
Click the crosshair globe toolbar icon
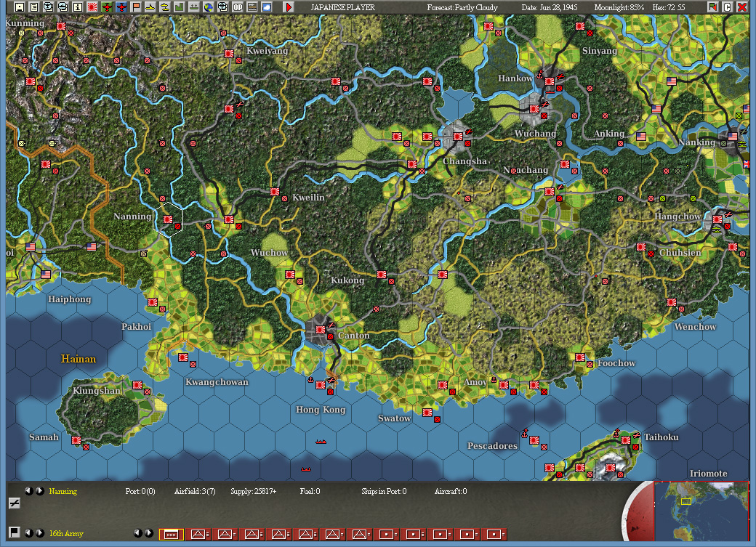click(222, 7)
